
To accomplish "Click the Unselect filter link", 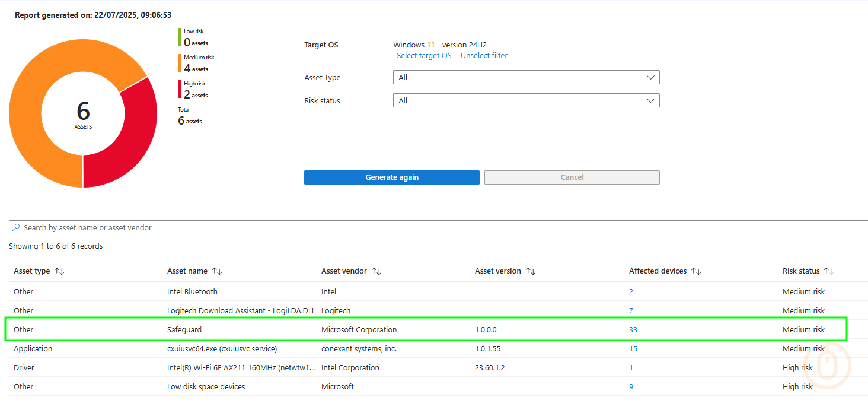I will point(484,56).
